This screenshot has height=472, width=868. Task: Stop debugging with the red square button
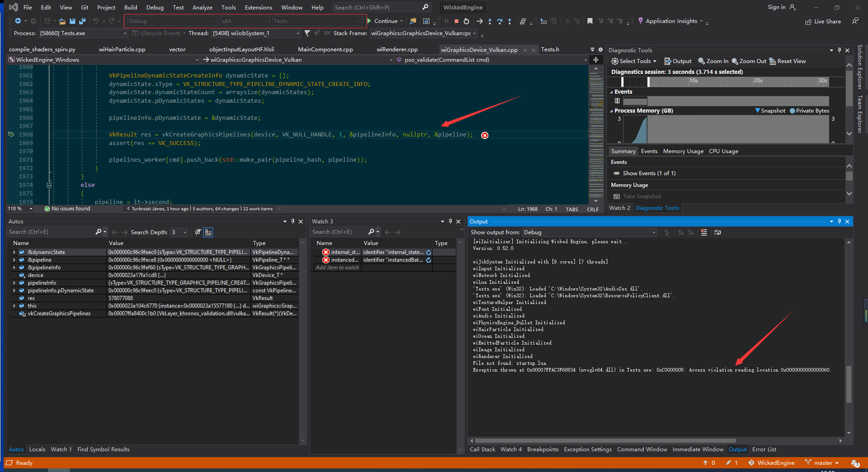coord(456,21)
